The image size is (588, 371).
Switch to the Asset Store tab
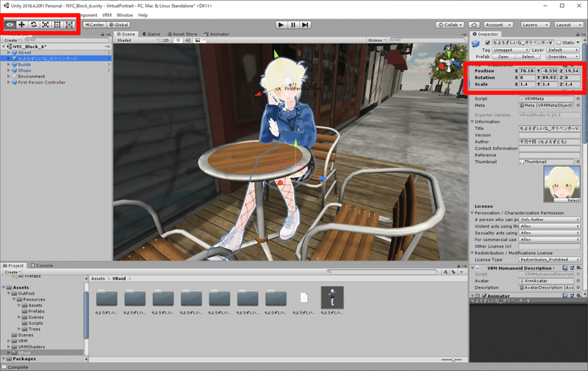(182, 34)
